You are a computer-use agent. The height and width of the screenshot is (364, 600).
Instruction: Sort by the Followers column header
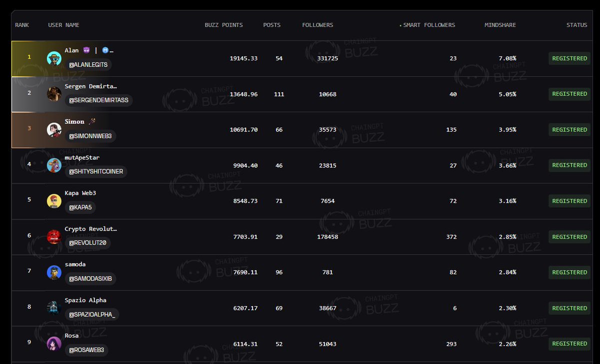tap(317, 25)
